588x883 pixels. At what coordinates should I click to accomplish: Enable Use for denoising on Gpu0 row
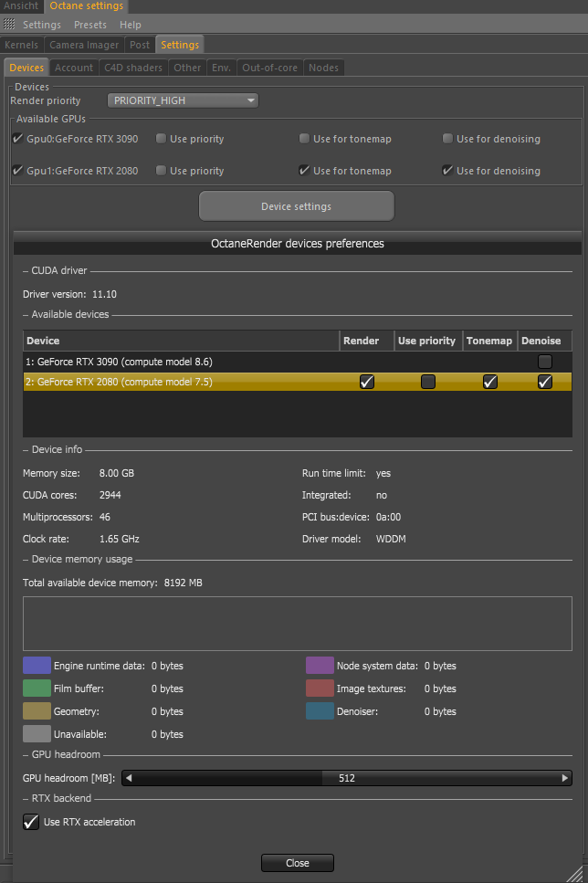pos(447,139)
